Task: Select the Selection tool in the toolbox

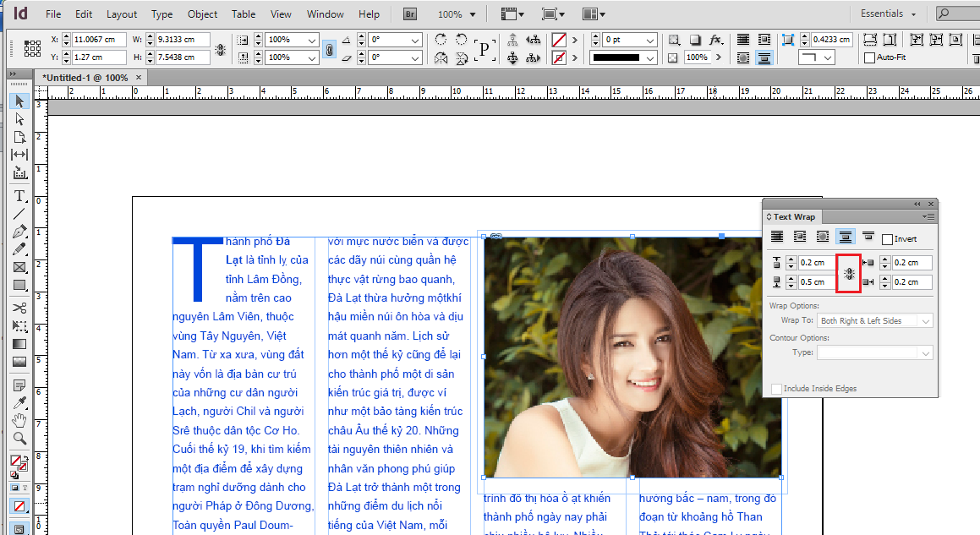Action: pos(19,101)
